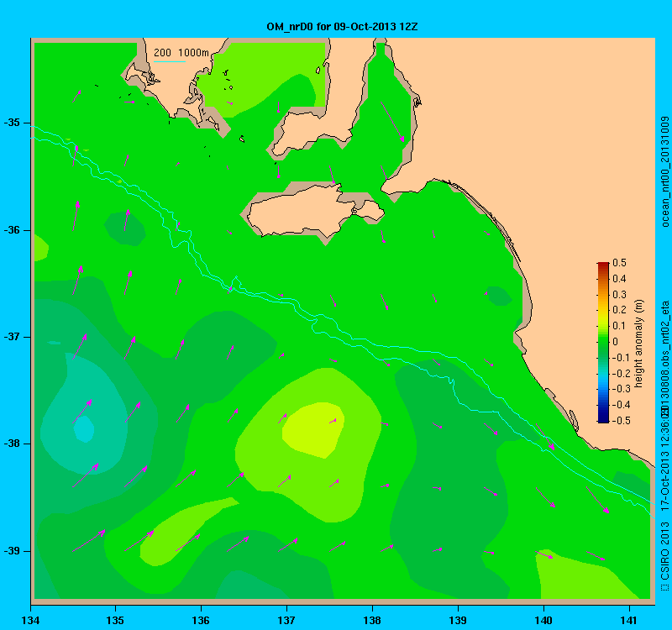Click the '-35' latitude tick label
Viewport: 672px width, 630px height.
(x=12, y=123)
